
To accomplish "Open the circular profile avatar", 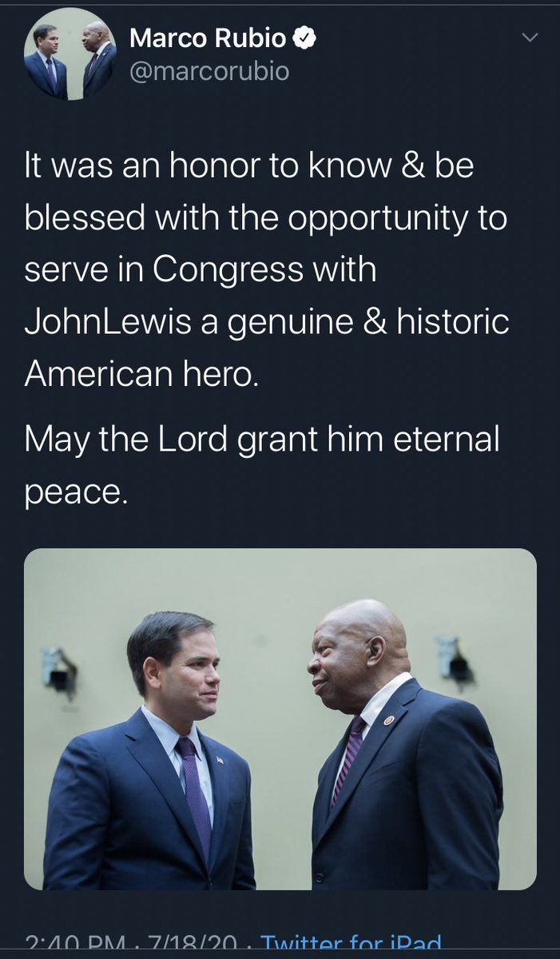I will pos(70,61).
